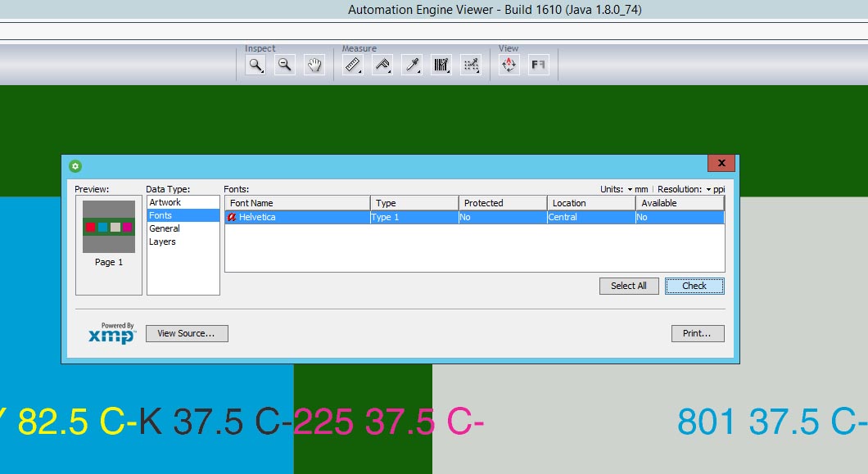Close the font info dialog
The height and width of the screenshot is (474, 868).
(721, 163)
